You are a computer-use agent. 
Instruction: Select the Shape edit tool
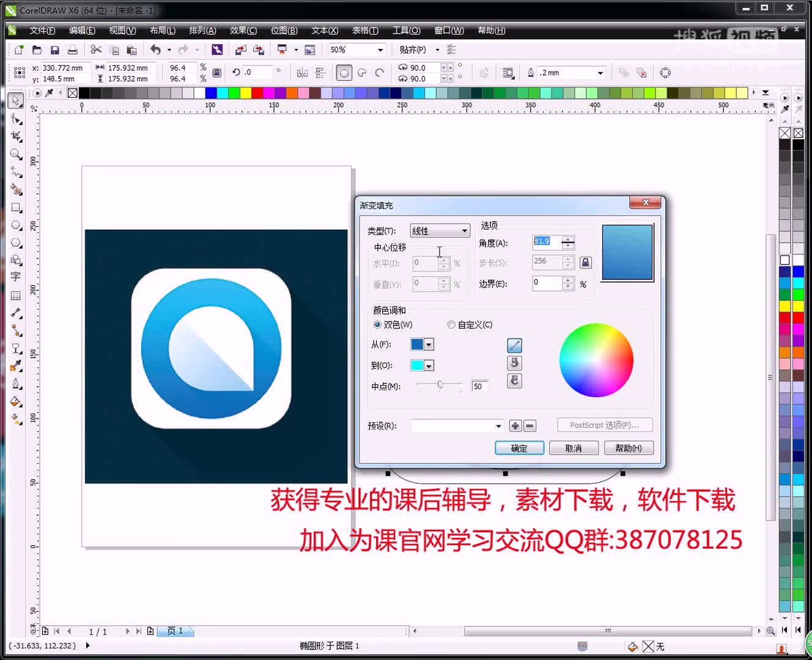point(16,119)
